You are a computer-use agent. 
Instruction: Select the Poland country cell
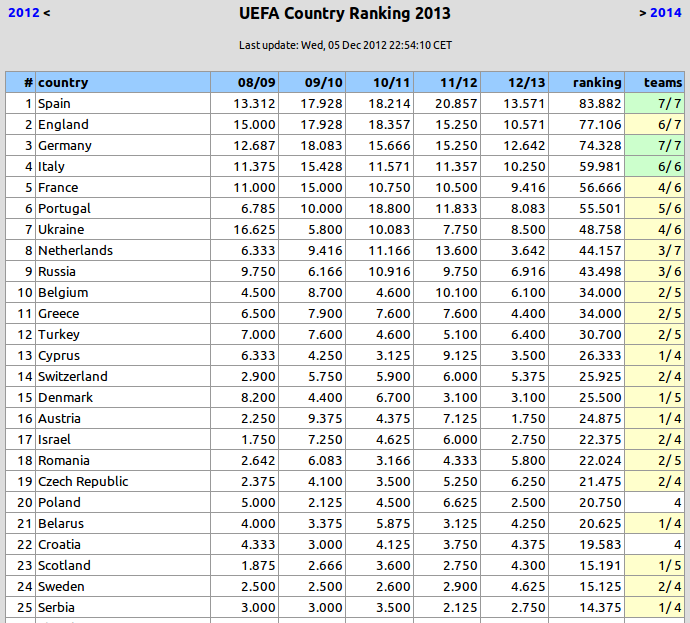click(123, 502)
